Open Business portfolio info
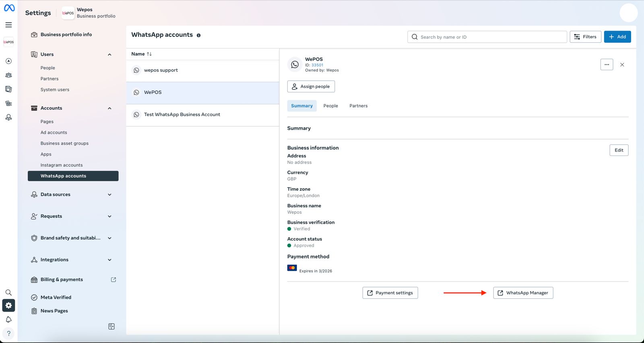Screen dimensions: 644x343 (x=66, y=35)
